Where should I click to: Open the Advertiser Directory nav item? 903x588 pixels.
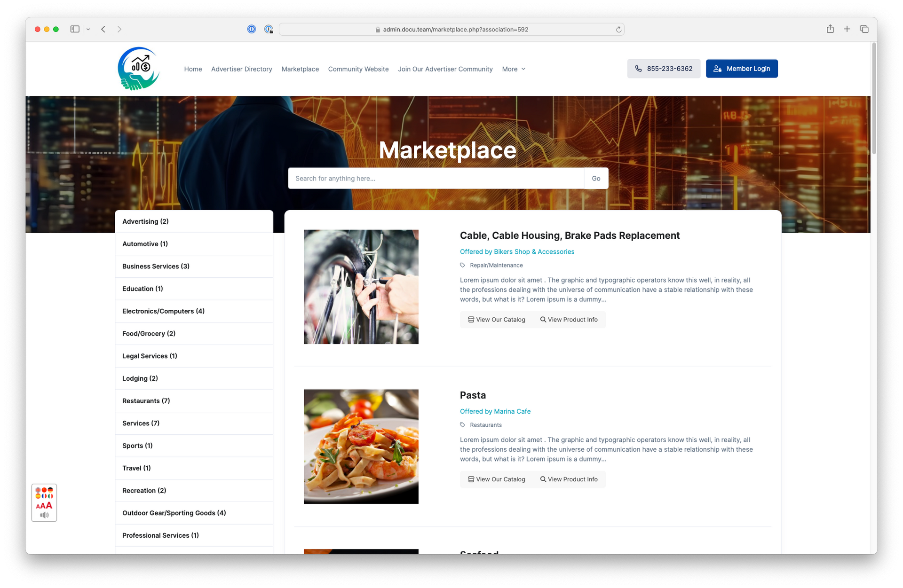click(242, 69)
